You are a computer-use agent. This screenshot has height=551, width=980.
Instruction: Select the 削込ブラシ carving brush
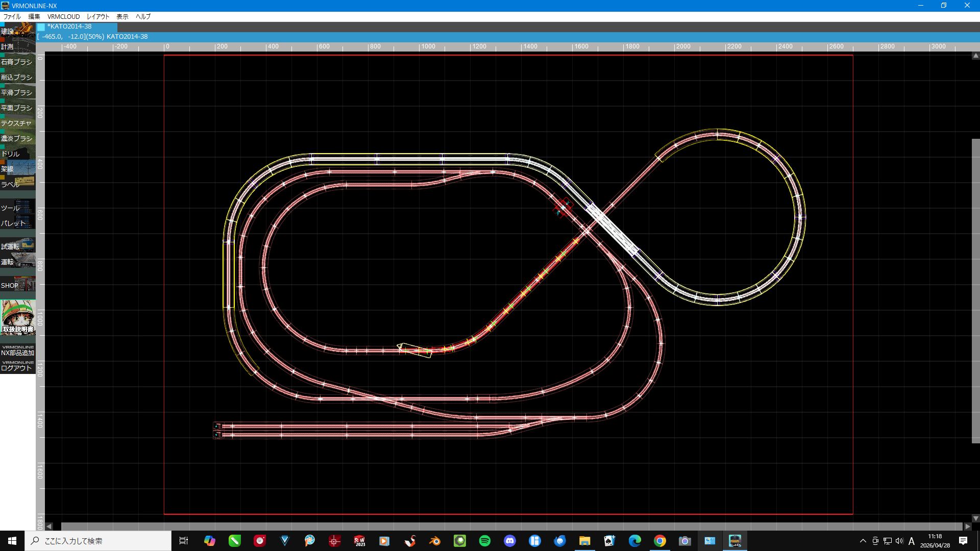pos(18,76)
